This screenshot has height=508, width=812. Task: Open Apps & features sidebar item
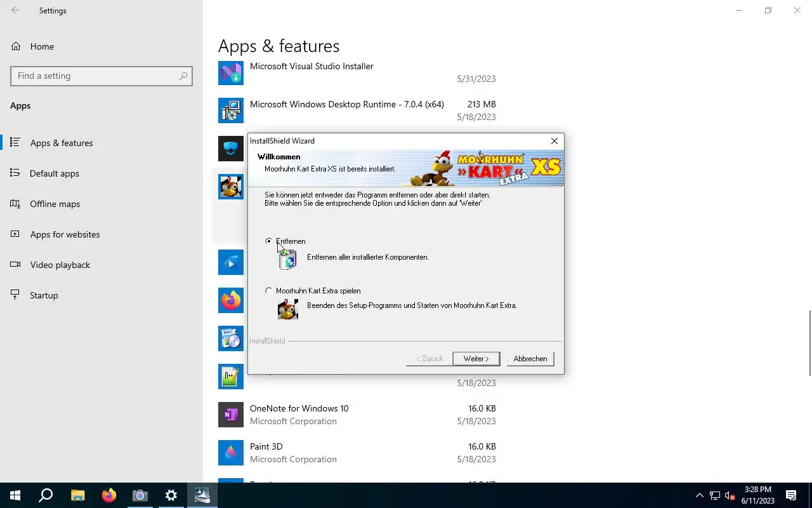coord(101,143)
